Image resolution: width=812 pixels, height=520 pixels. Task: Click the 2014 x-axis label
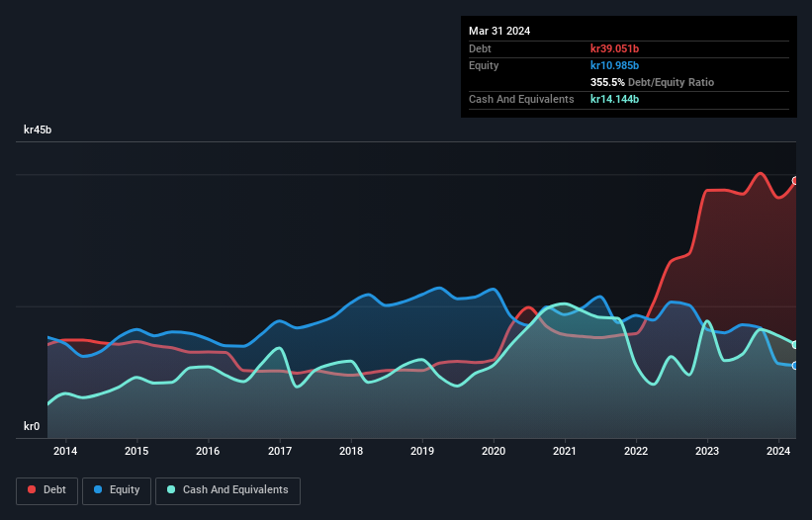[x=65, y=451]
